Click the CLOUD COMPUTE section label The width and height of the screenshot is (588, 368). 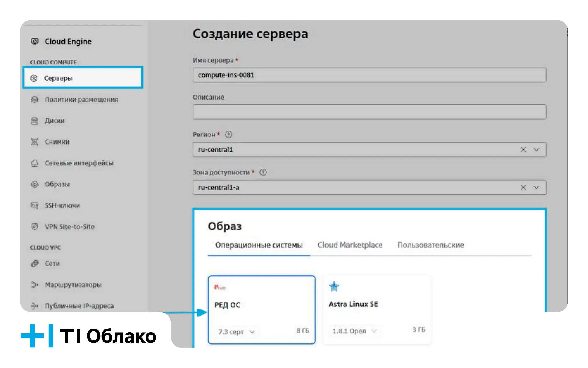tap(53, 62)
